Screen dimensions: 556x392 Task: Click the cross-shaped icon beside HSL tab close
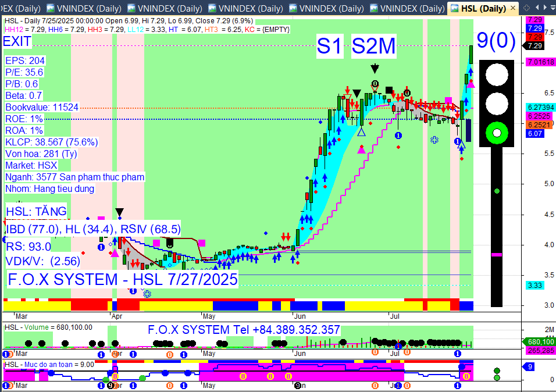click(527, 8)
